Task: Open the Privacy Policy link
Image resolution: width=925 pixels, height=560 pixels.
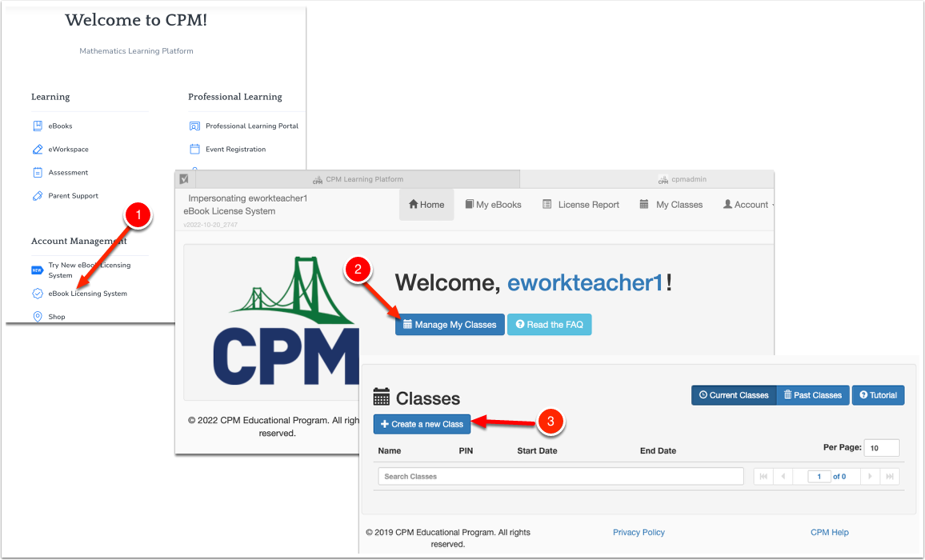Action: pyautogui.click(x=638, y=532)
